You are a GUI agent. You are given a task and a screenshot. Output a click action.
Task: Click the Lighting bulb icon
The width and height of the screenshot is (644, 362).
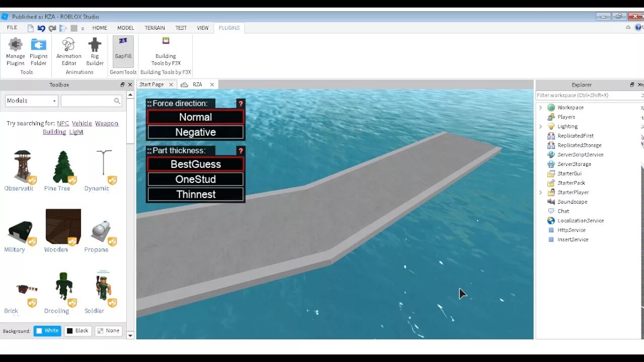point(551,126)
